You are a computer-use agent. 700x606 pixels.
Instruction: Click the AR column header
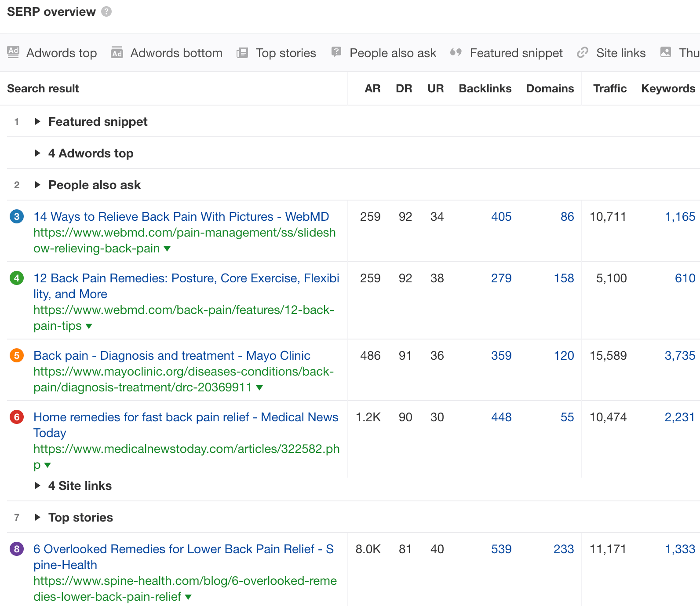click(x=372, y=88)
